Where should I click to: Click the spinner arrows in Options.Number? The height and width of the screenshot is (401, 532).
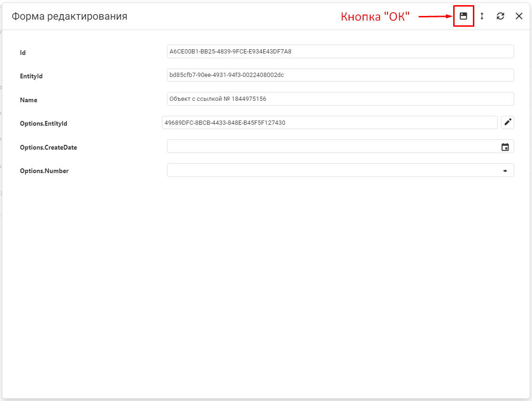(x=505, y=171)
